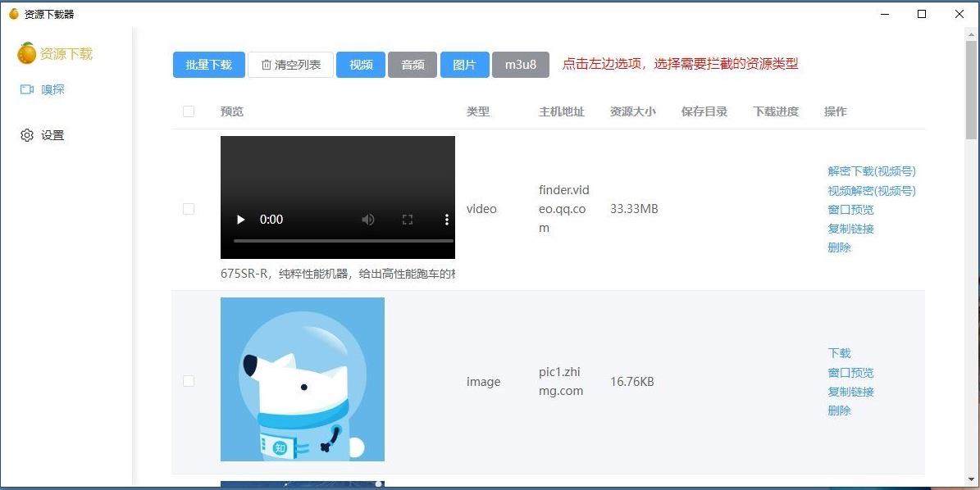This screenshot has height=490, width=980.
Task: Click the trash icon beside 清空列表
Action: [266, 64]
